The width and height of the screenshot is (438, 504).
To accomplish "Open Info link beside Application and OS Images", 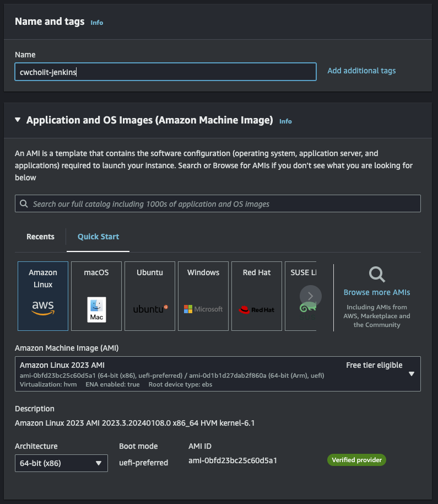I will coord(285,121).
